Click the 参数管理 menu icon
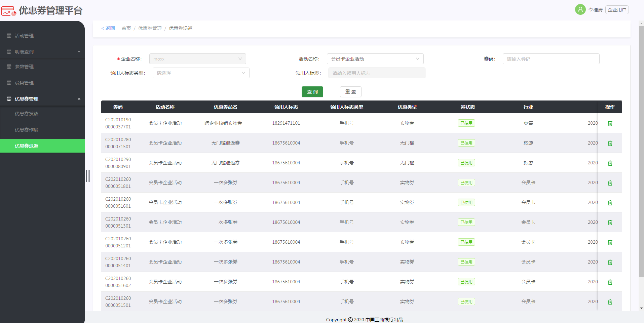 pyautogui.click(x=9, y=67)
